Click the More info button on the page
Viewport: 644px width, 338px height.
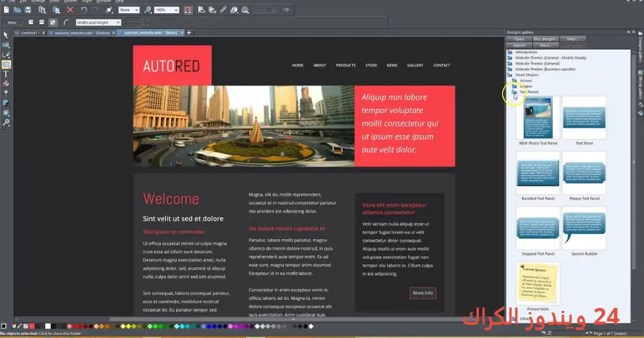pos(423,293)
